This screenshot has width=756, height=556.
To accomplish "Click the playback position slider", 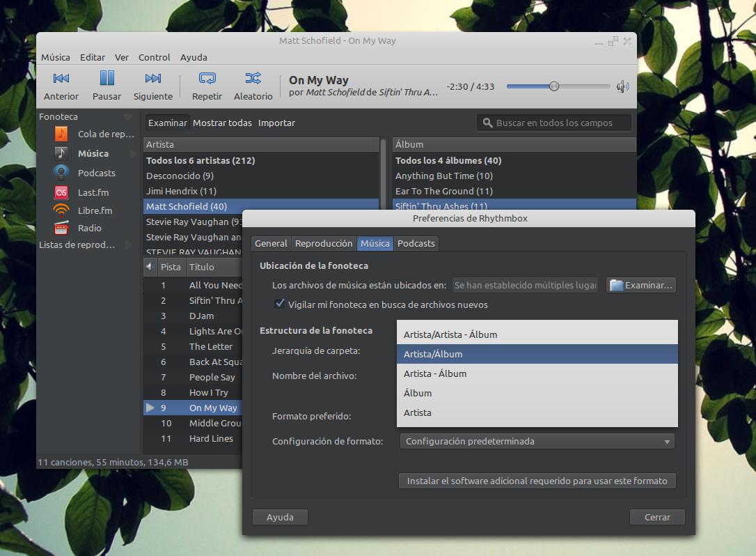I will click(x=558, y=86).
